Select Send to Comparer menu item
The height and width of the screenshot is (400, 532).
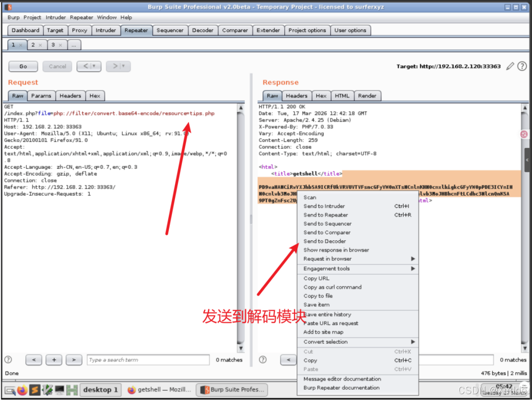click(357, 232)
